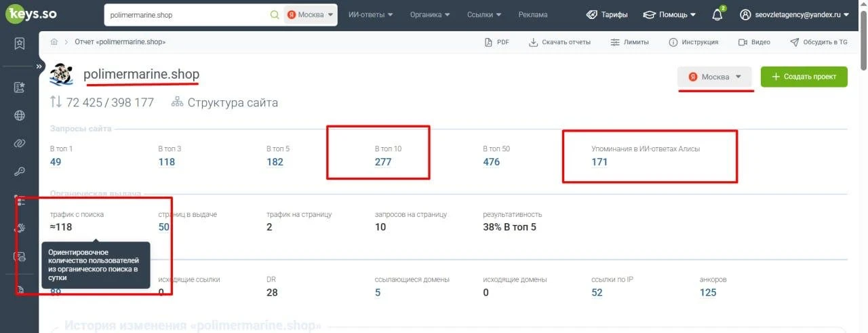Open Структура сайта
This screenshot has height=333, width=868.
(224, 102)
